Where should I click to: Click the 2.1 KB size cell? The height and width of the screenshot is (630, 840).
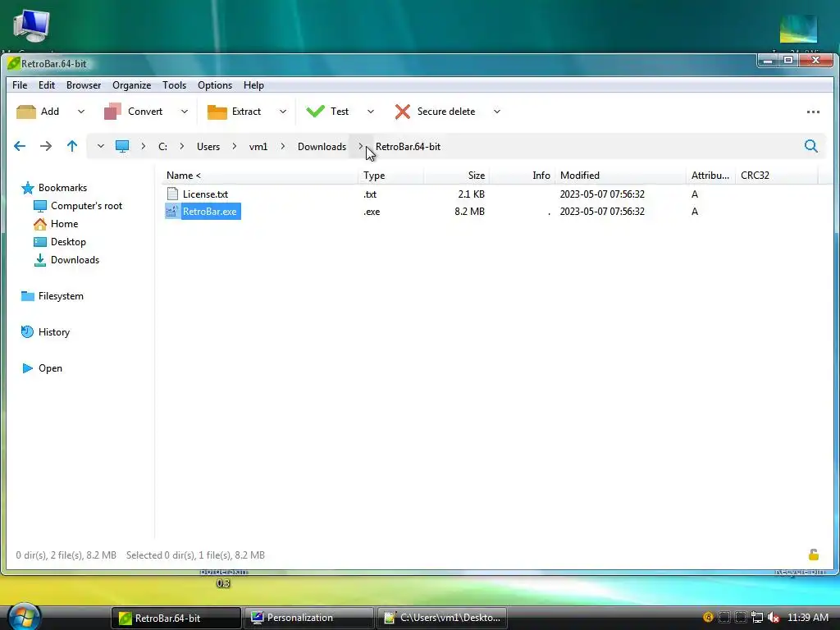[472, 194]
